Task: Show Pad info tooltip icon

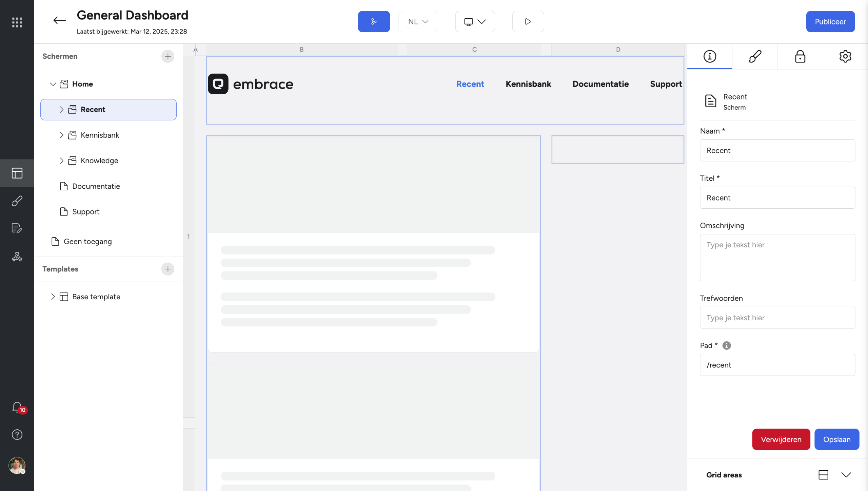Action: click(727, 345)
